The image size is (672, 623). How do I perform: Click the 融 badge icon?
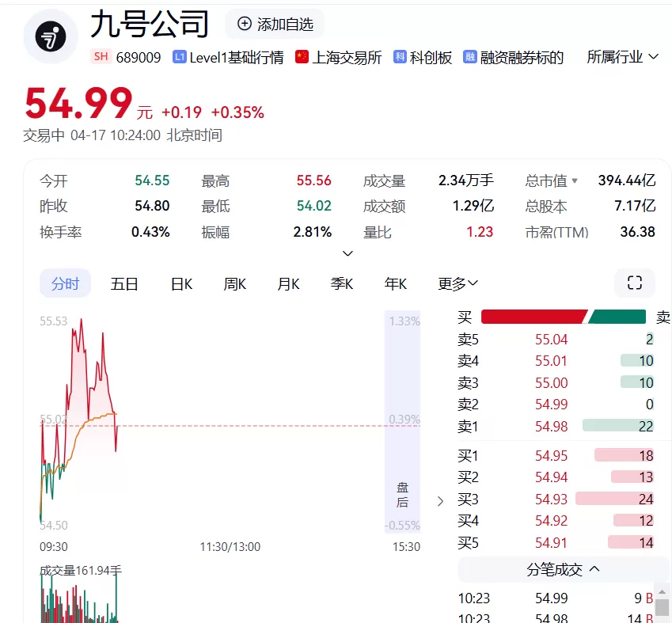click(x=469, y=56)
